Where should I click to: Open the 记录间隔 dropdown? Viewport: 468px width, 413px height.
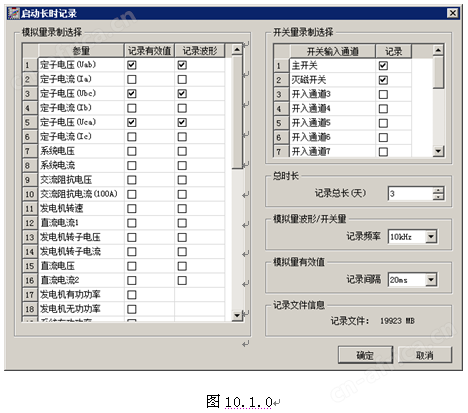click(x=431, y=280)
